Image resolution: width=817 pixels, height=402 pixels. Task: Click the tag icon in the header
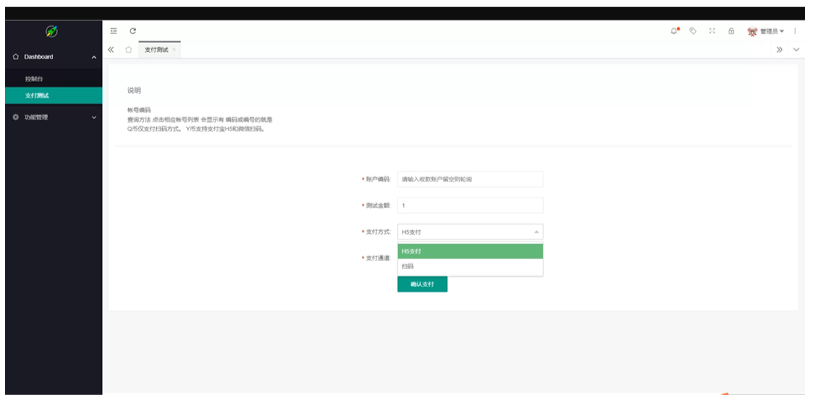pos(693,31)
